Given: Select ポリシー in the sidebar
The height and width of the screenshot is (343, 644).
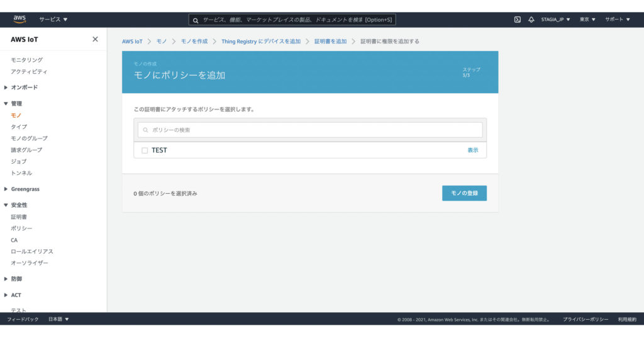Looking at the screenshot, I should [21, 228].
